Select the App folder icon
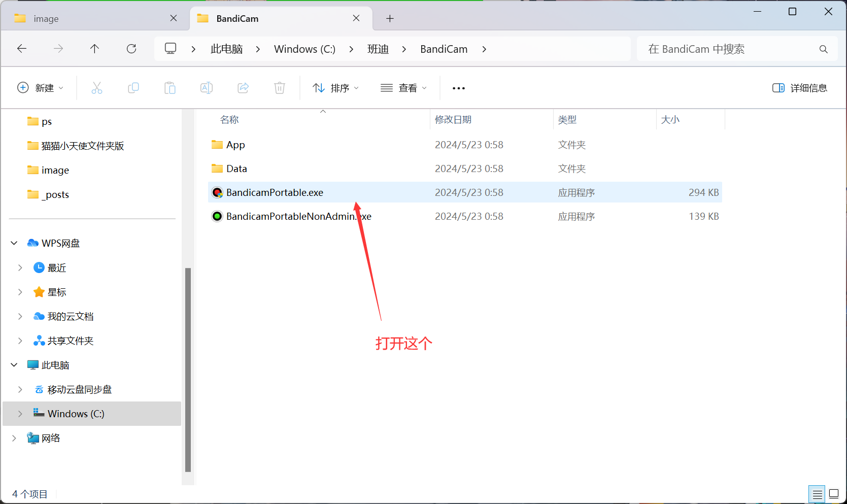This screenshot has height=504, width=847. (217, 145)
